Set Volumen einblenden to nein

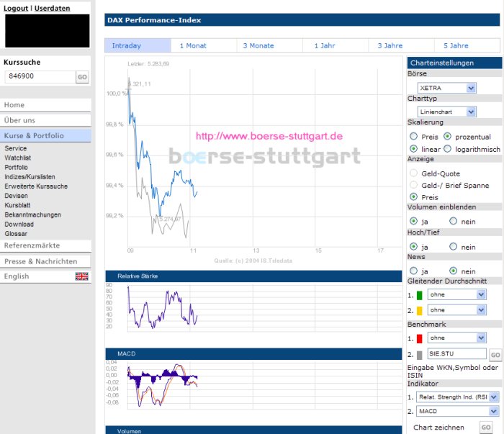453,222
